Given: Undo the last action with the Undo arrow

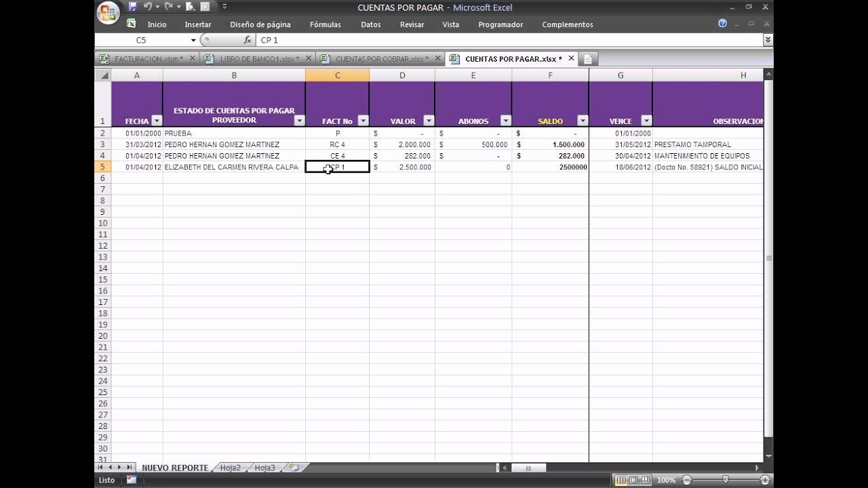Looking at the screenshot, I should (x=147, y=7).
